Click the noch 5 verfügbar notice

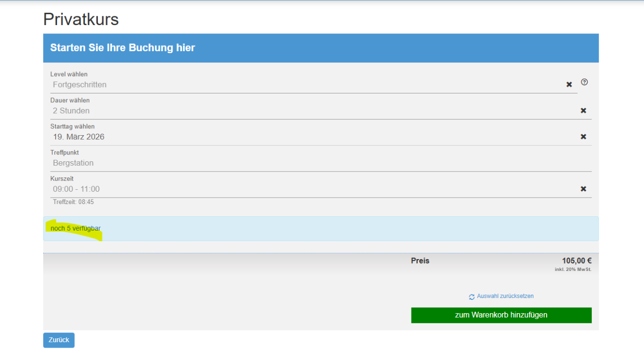tap(76, 229)
